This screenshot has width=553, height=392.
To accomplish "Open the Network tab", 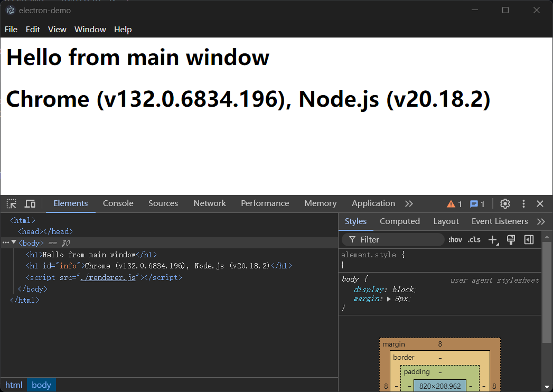I will coord(210,203).
